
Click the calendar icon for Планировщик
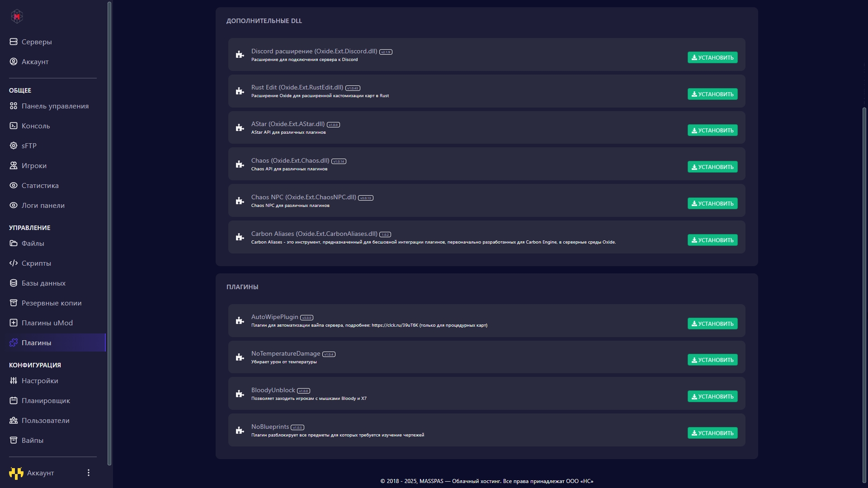point(13,400)
